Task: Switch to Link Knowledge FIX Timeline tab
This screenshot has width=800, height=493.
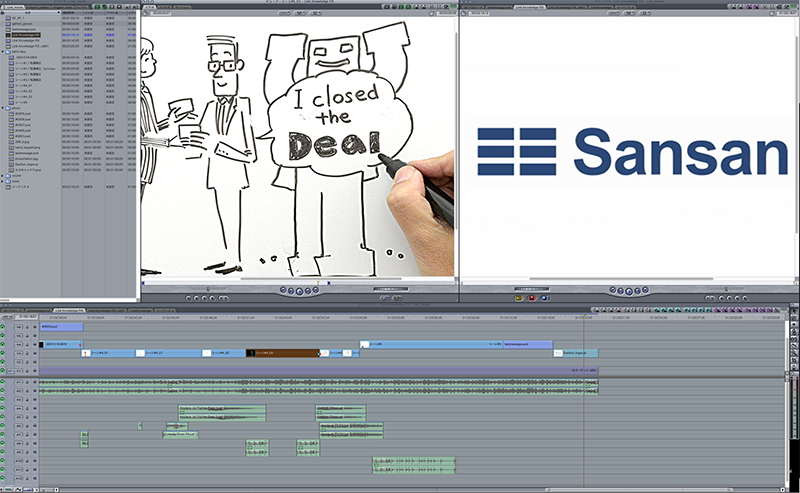Action: [x=69, y=310]
